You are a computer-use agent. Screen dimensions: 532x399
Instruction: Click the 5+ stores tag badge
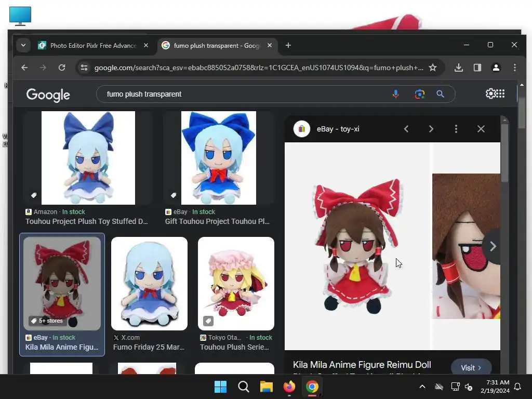(x=46, y=321)
